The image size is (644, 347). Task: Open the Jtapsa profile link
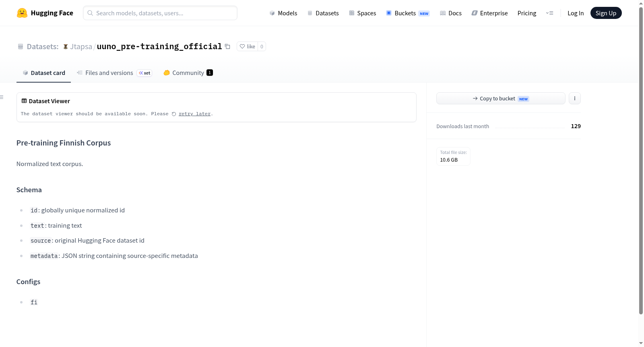81,47
